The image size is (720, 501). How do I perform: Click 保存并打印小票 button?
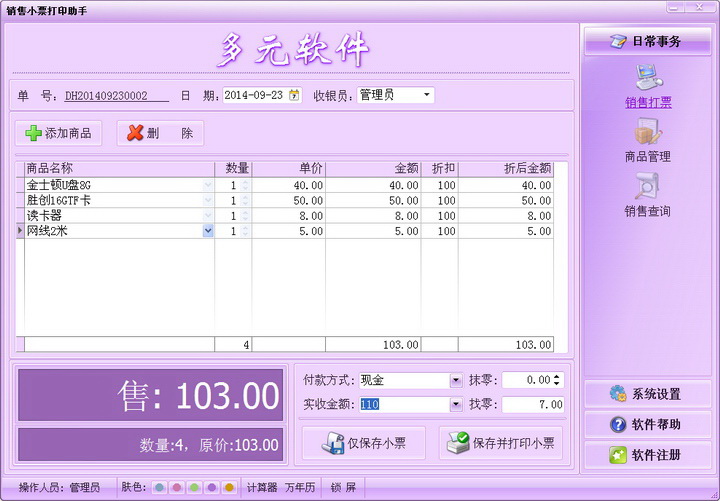point(500,443)
